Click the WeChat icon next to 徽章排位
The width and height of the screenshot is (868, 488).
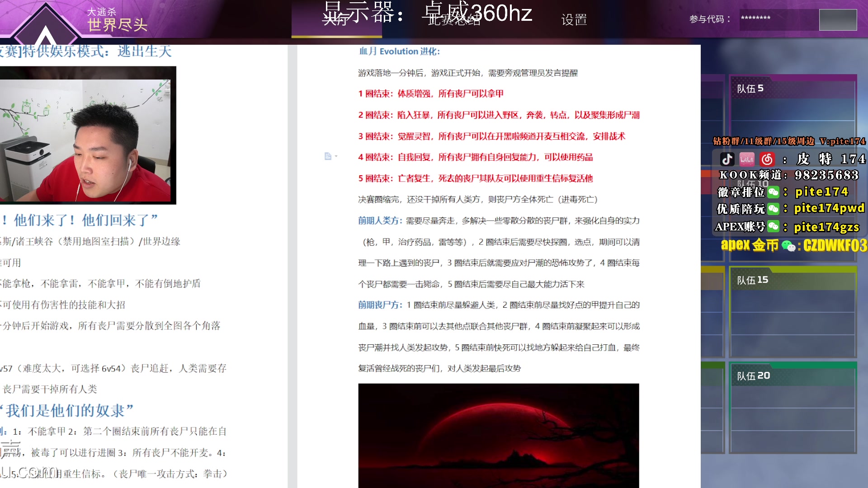[774, 192]
